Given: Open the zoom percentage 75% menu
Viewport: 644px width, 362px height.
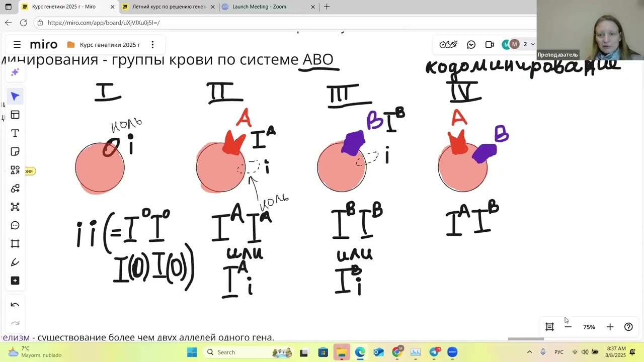Looking at the screenshot, I should pyautogui.click(x=589, y=327).
